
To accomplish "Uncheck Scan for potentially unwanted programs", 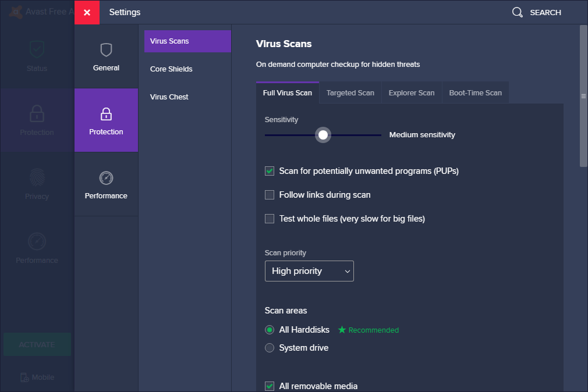I will point(270,171).
